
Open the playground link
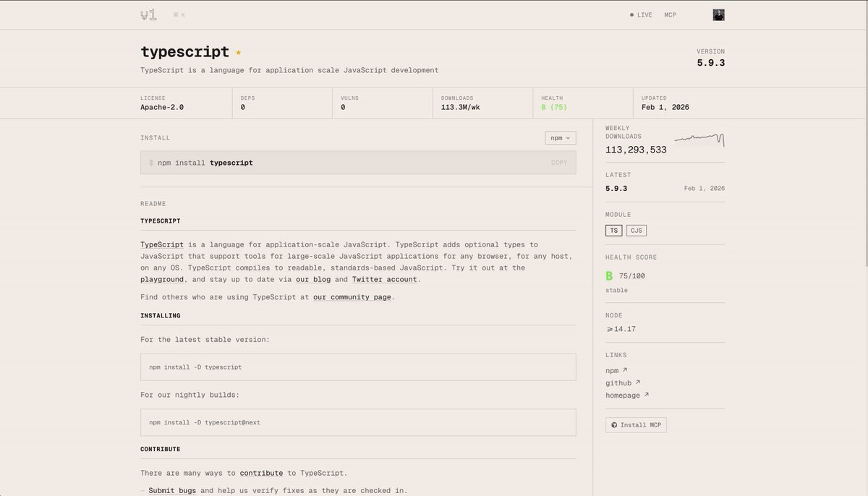click(162, 279)
